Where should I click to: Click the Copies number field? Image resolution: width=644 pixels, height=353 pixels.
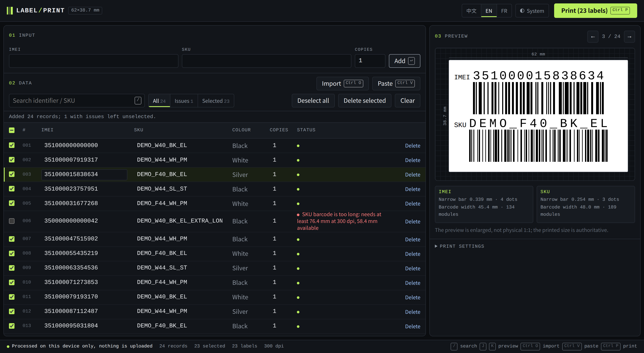(x=370, y=61)
